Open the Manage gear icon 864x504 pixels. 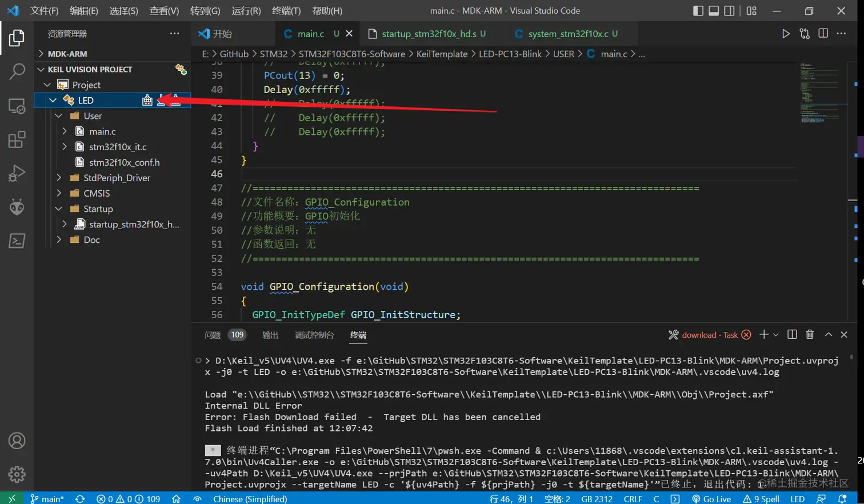pyautogui.click(x=17, y=474)
